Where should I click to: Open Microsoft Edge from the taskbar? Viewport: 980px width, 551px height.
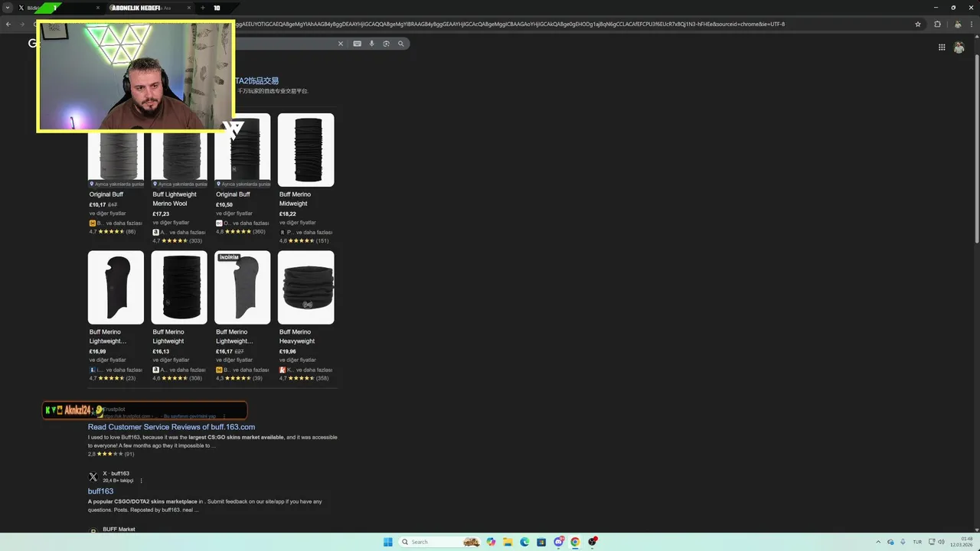pos(524,542)
